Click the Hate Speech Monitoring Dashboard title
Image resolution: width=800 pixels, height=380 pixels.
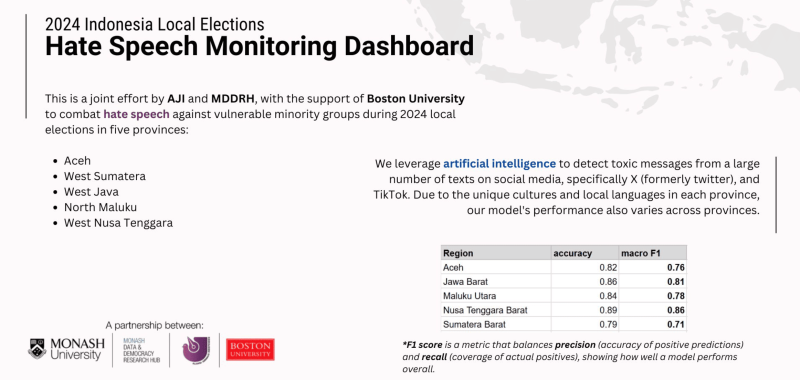tap(259, 46)
